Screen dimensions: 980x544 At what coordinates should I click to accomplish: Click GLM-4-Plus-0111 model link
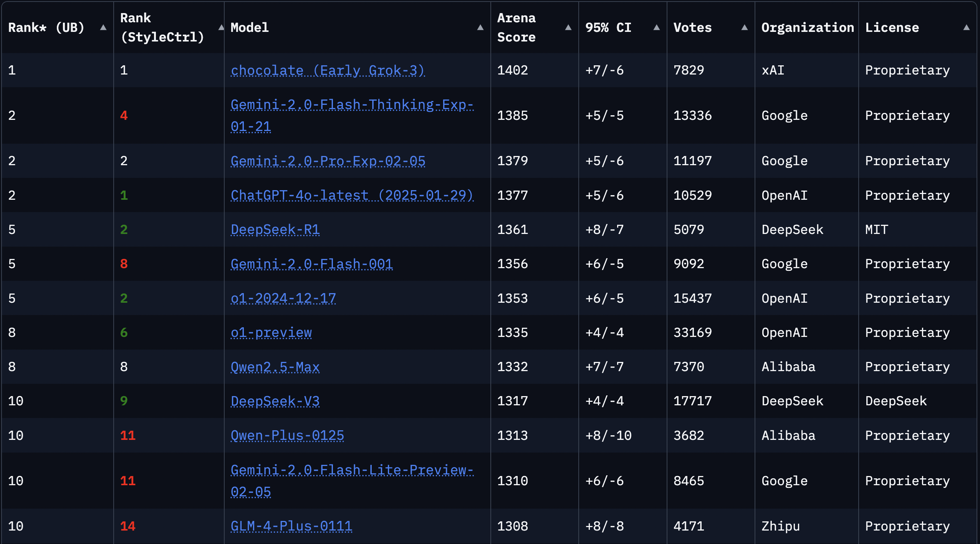click(291, 526)
